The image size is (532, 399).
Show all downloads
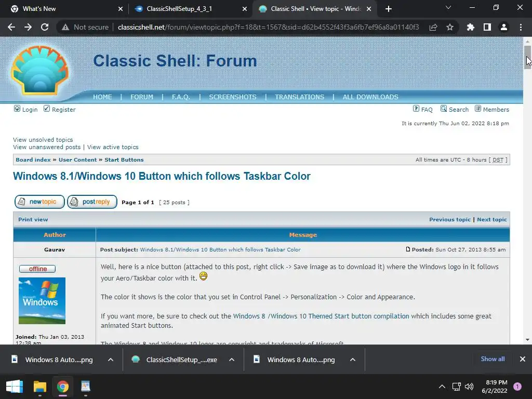(x=493, y=359)
